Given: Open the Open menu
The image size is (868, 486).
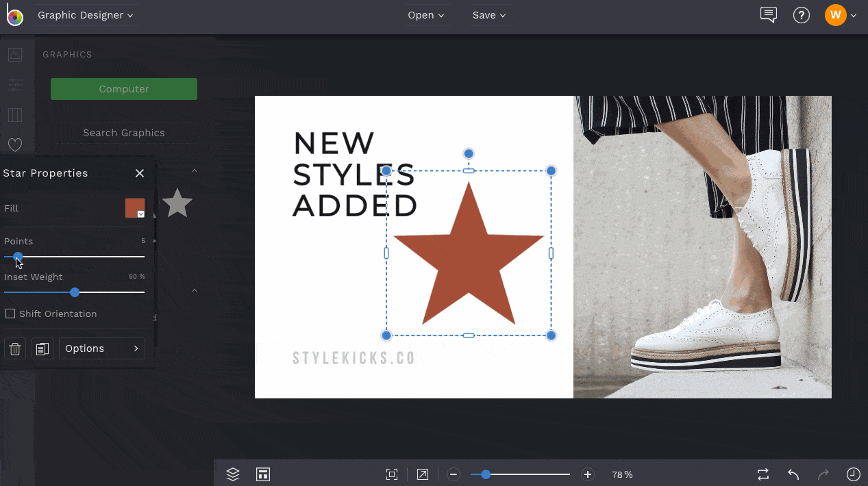Looking at the screenshot, I should coord(426,15).
